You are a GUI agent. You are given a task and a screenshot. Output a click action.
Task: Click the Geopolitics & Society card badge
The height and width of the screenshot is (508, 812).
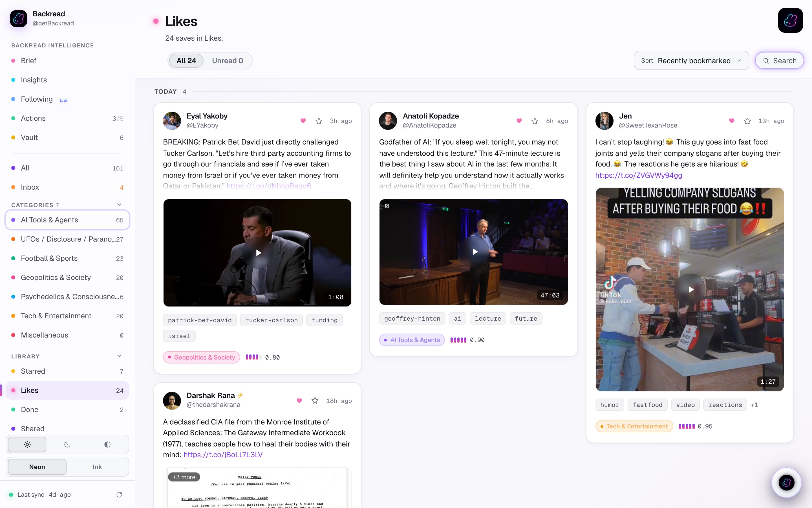click(x=202, y=357)
